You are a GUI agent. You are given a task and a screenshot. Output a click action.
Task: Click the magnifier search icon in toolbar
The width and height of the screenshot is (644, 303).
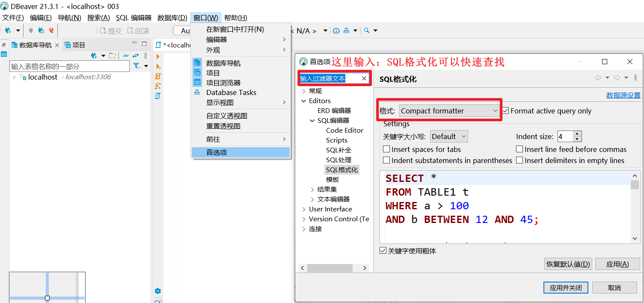point(367,30)
